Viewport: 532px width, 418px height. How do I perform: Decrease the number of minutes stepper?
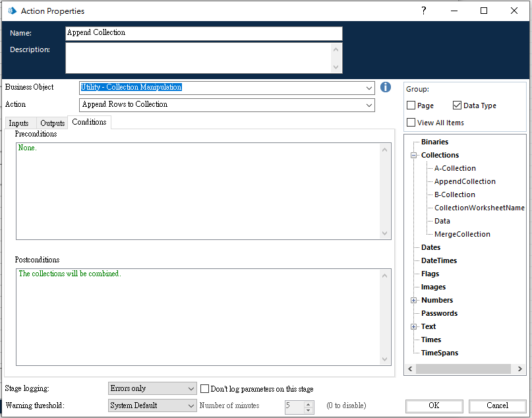[x=308, y=410]
